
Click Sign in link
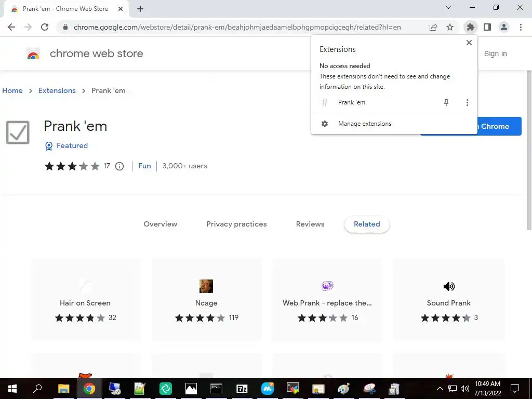(495, 54)
